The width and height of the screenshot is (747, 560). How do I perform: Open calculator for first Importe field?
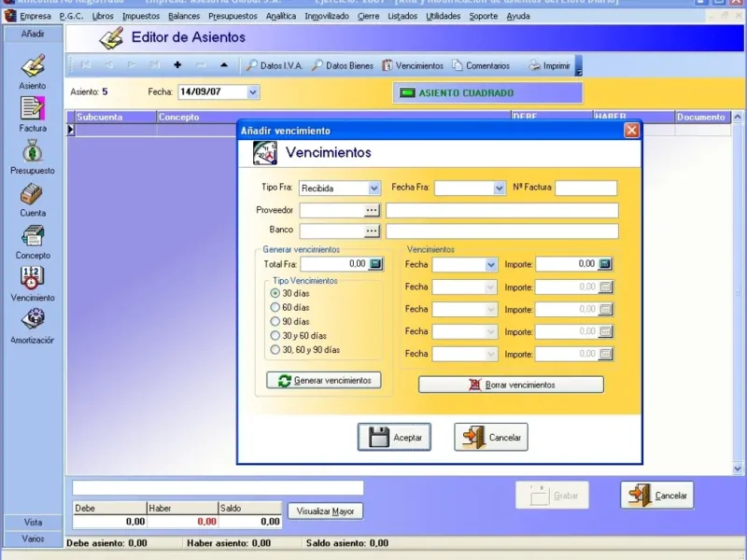coord(605,264)
